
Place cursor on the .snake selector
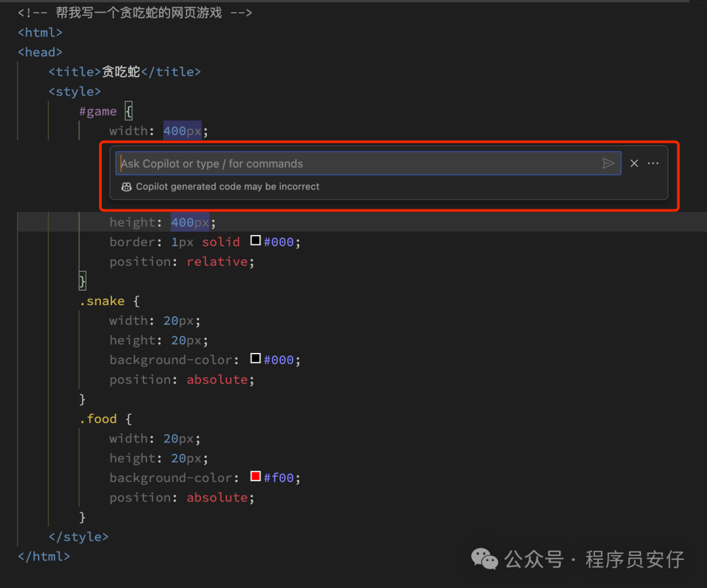pos(101,301)
